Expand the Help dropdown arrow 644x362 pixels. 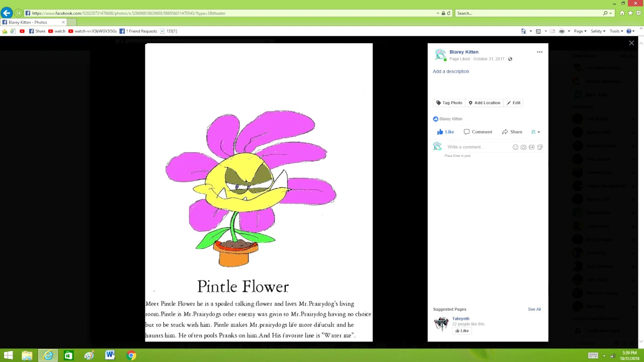(634, 31)
